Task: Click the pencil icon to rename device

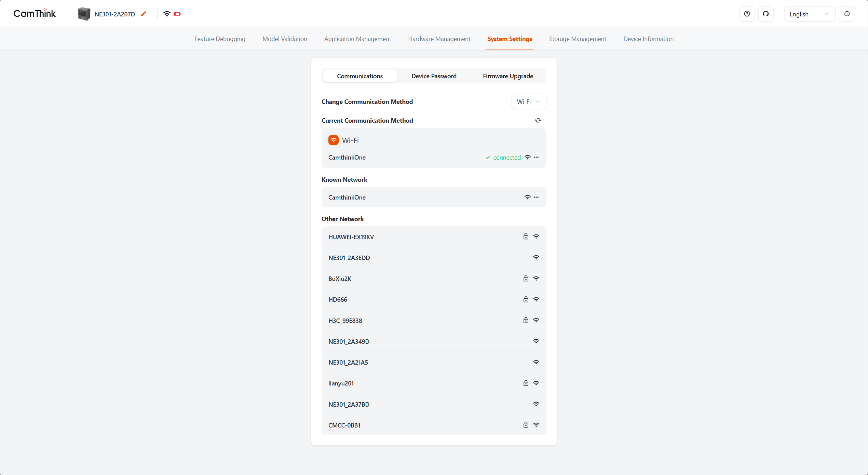Action: [x=144, y=14]
